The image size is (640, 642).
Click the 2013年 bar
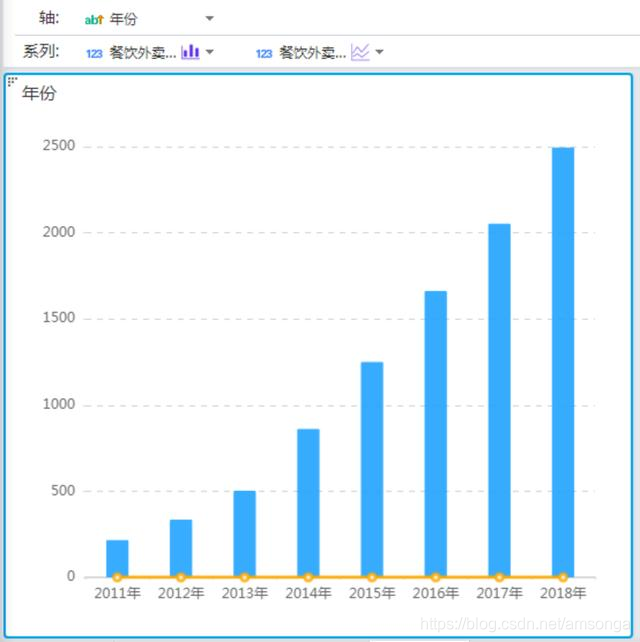click(x=244, y=534)
